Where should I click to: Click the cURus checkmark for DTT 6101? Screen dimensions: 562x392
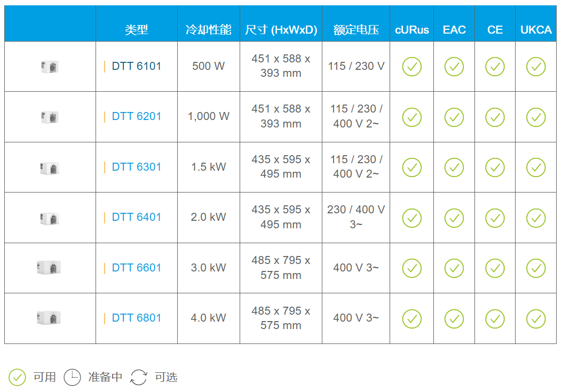tap(411, 67)
